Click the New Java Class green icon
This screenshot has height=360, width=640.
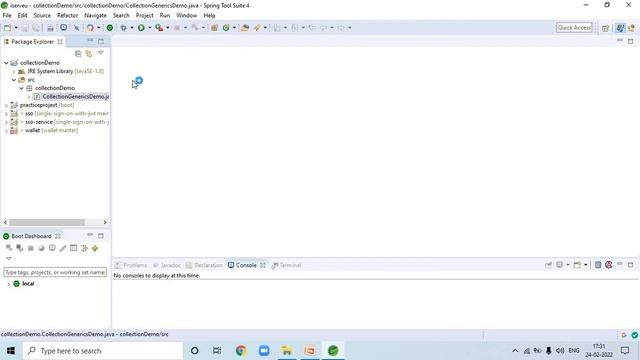pos(226,28)
